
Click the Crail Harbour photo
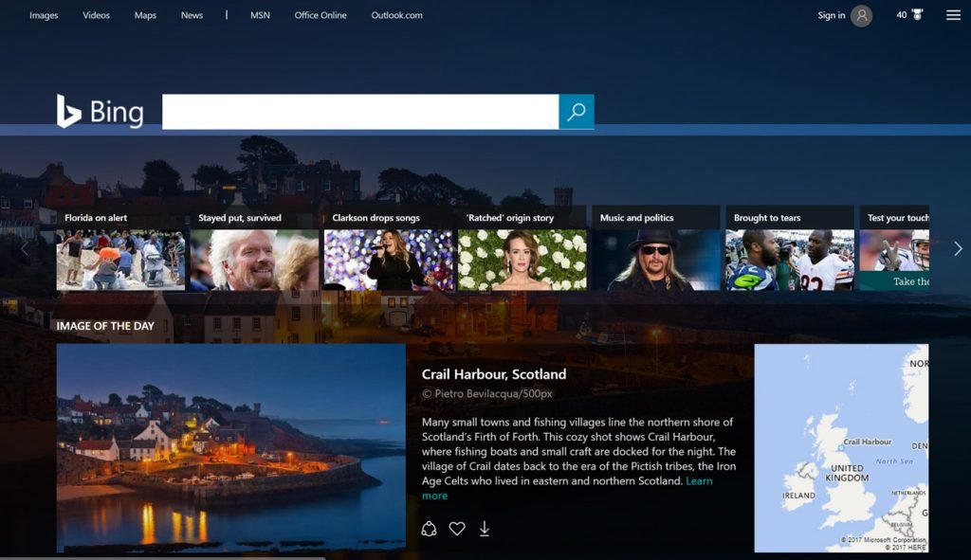click(231, 448)
